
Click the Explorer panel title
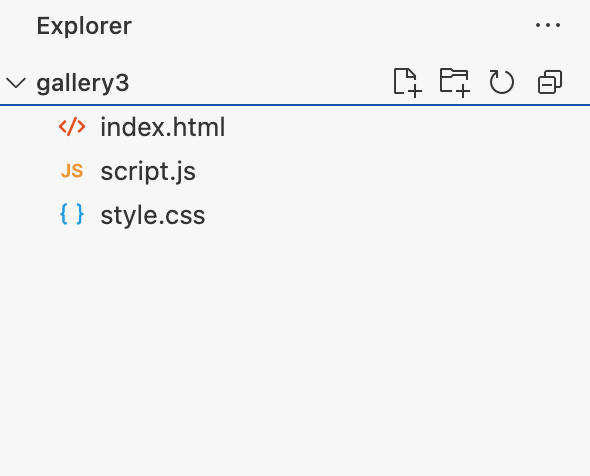(84, 26)
